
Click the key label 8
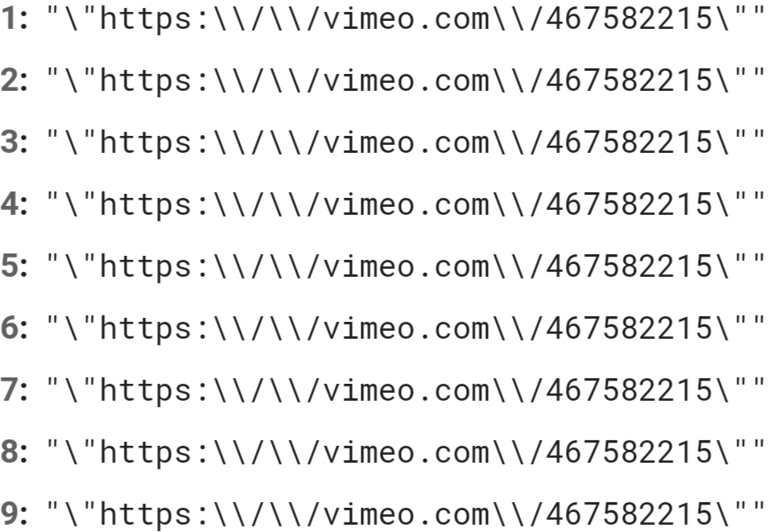[14, 452]
